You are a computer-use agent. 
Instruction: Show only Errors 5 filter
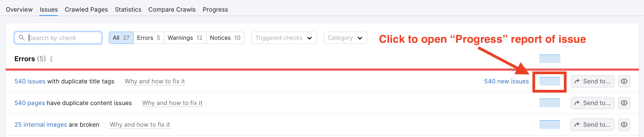click(x=148, y=38)
